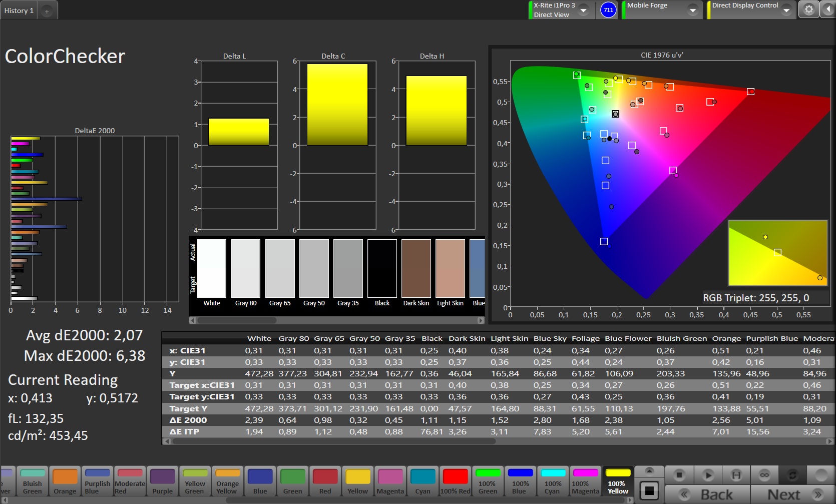
Task: Click the up arrow above the black pattern square
Action: pos(649,470)
